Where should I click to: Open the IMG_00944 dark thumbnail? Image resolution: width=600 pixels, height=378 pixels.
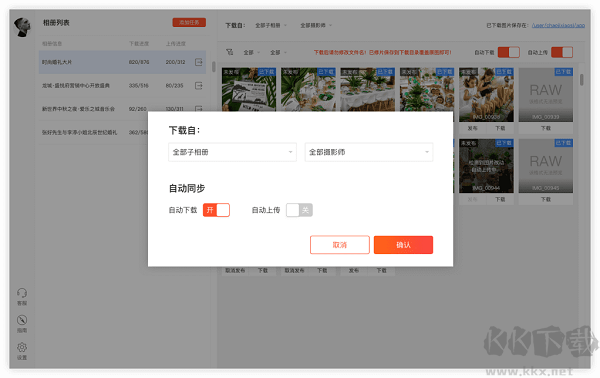click(x=486, y=166)
